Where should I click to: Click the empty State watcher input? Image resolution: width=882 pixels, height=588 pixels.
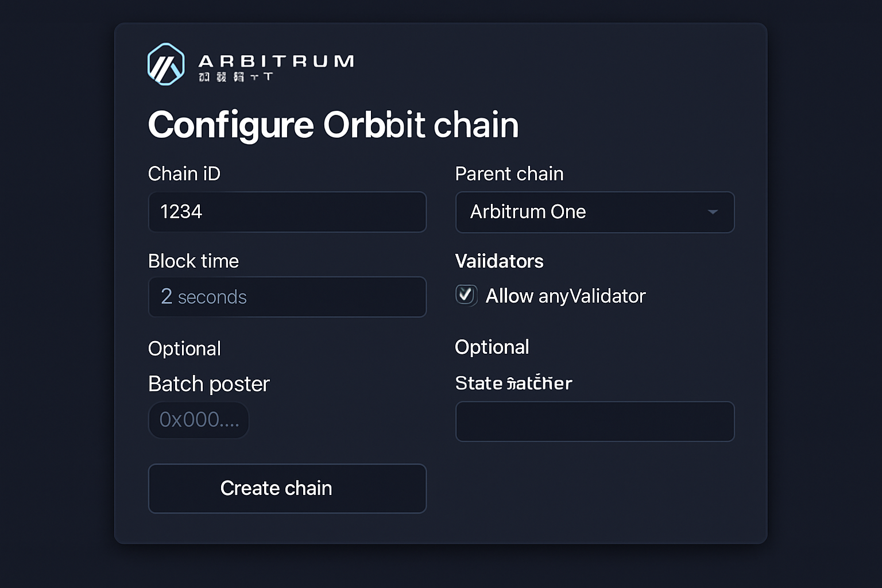(595, 421)
